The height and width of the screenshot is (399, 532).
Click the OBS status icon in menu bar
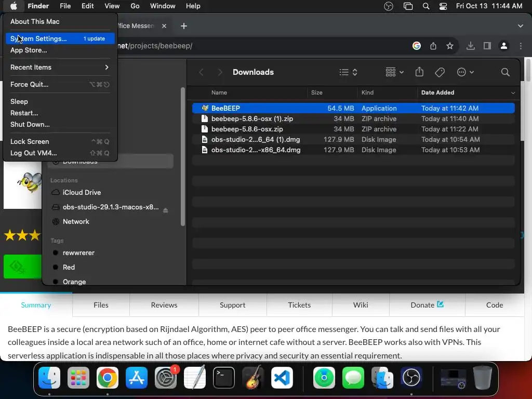click(x=389, y=6)
